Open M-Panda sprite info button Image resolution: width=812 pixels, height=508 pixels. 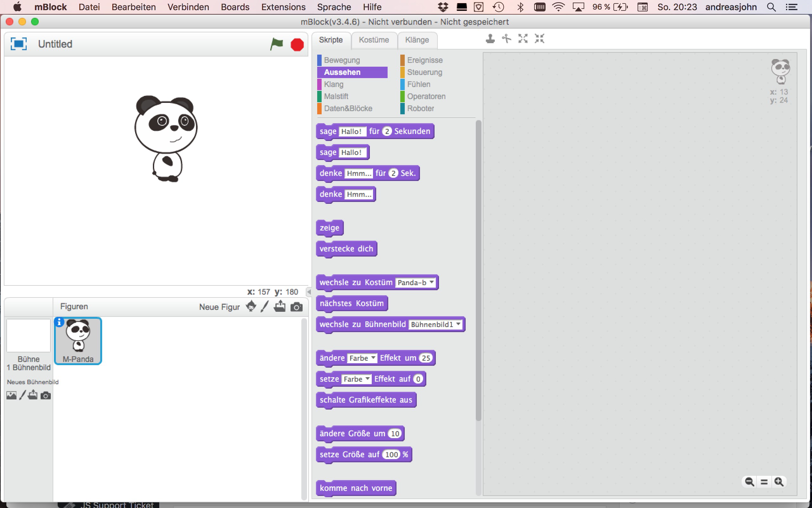pos(59,322)
